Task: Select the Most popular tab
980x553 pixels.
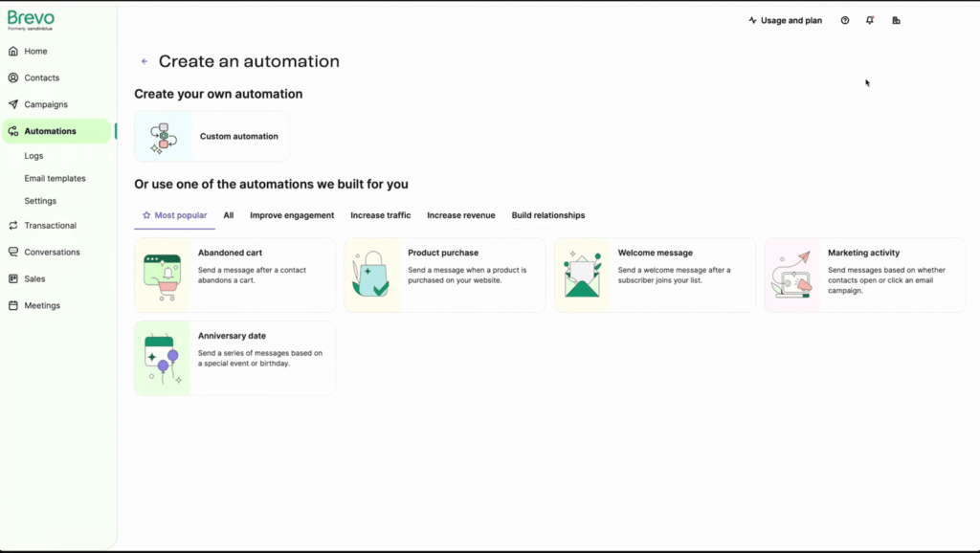Action: click(174, 215)
